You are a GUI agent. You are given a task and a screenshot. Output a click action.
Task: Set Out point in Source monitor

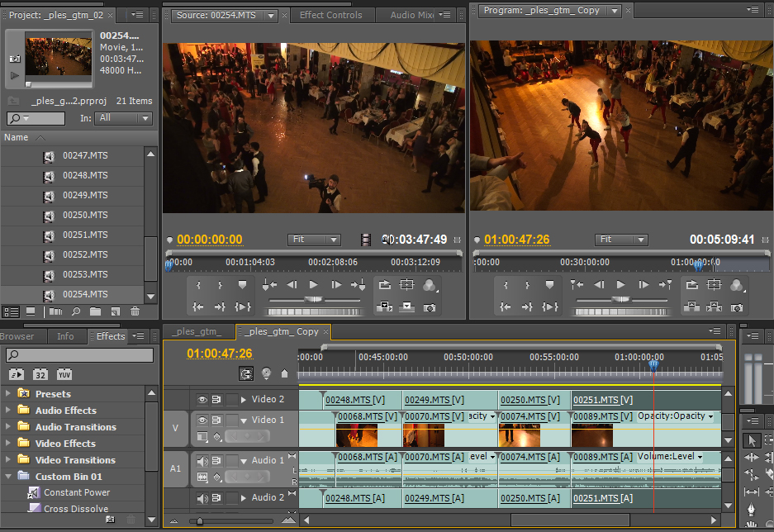221,285
